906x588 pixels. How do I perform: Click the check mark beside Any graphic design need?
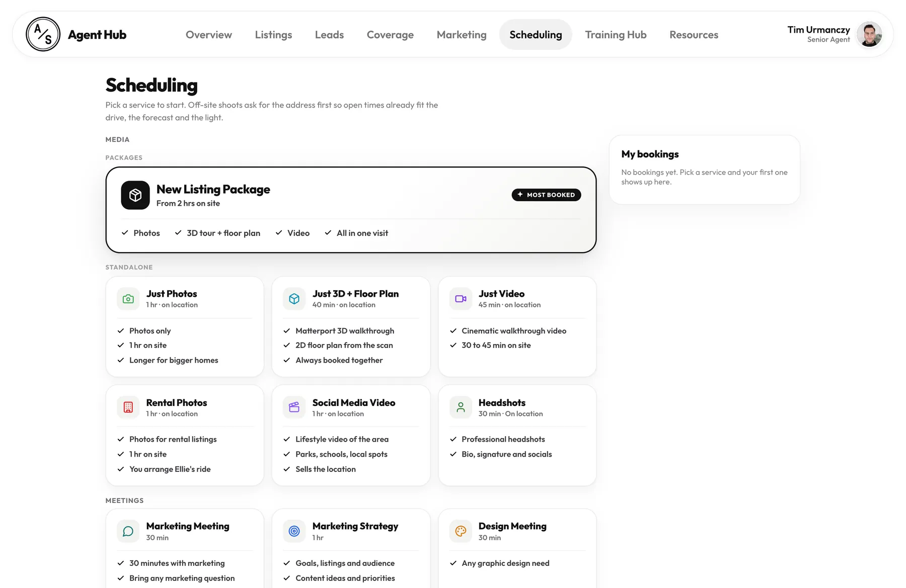453,563
